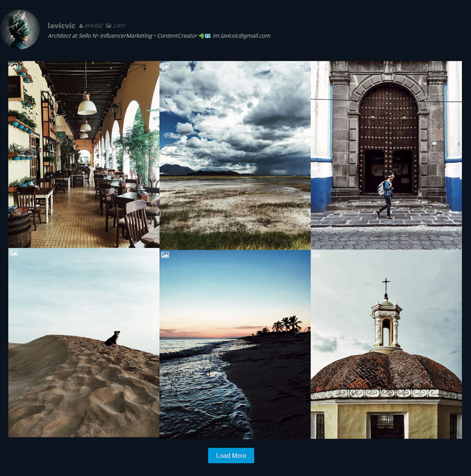471x476 pixels.
Task: Click the green parrot emoji in bio
Action: [x=201, y=36]
